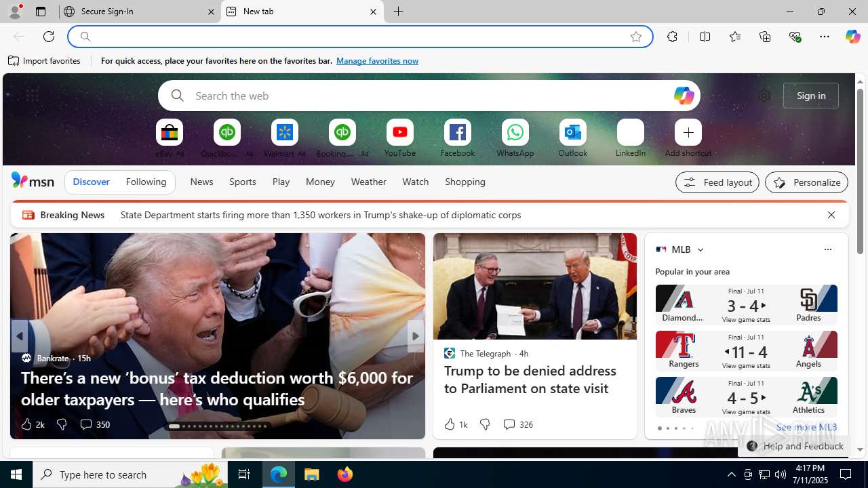
Task: Click Help and Feedback button
Action: [x=794, y=446]
